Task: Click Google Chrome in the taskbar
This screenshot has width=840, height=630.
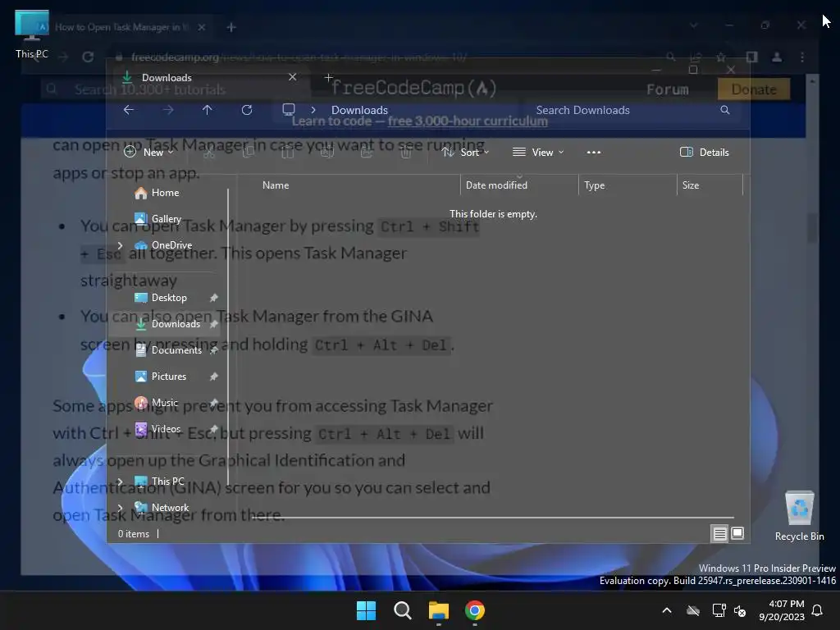Action: (x=475, y=610)
